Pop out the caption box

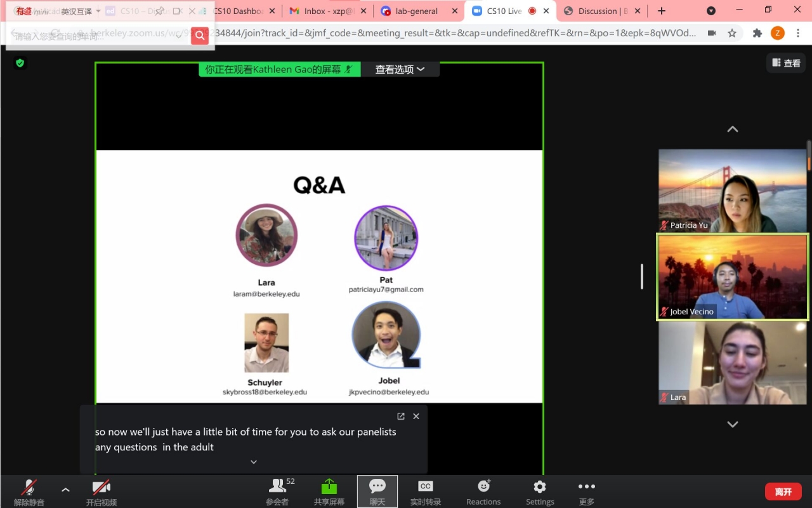click(401, 417)
